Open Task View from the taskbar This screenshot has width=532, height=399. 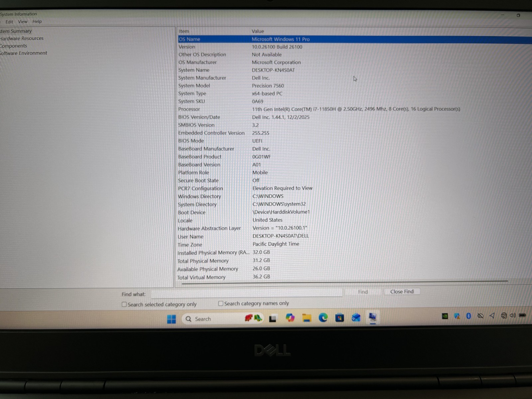point(273,319)
